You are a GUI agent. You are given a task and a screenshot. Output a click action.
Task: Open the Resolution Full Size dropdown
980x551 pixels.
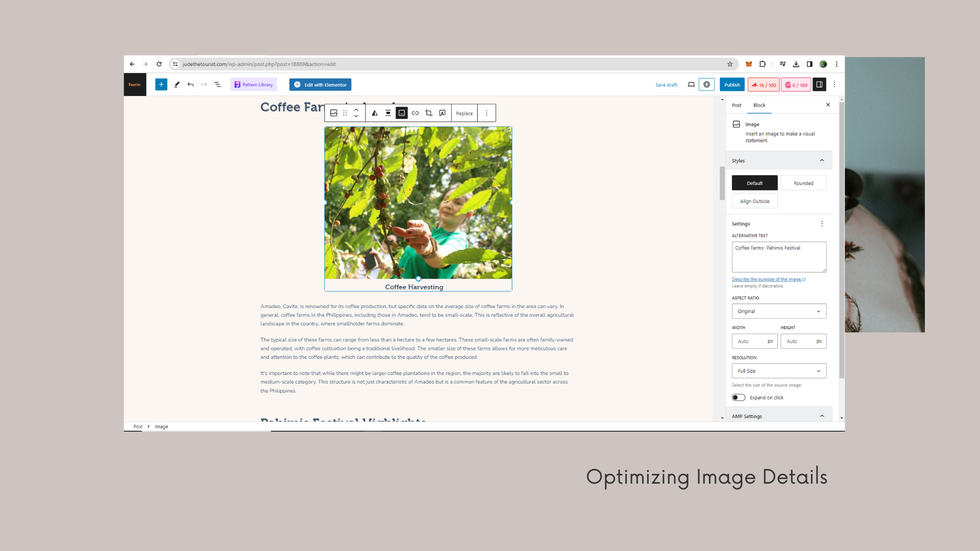(778, 371)
